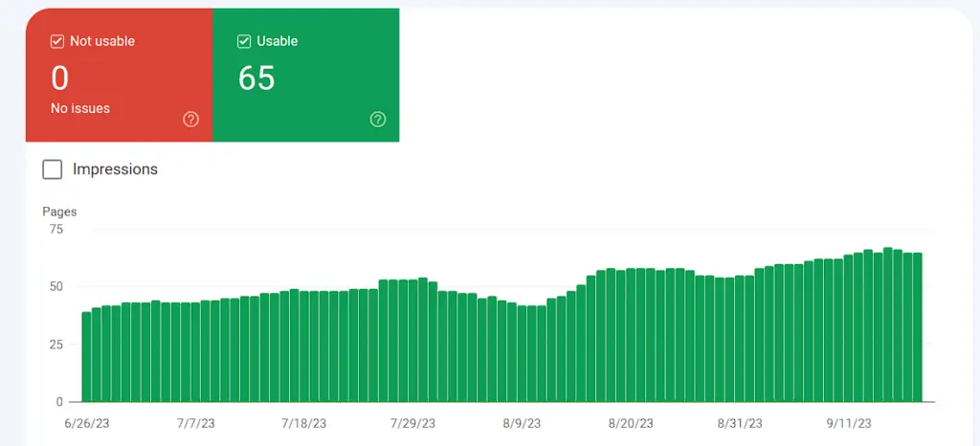The height and width of the screenshot is (446, 980).
Task: Click the bar above 8/9/23 label
Action: [522, 353]
